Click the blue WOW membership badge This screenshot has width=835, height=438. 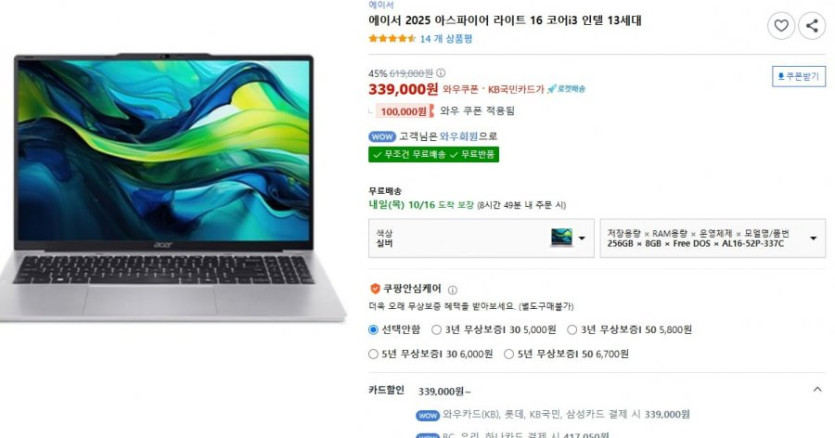(382, 136)
